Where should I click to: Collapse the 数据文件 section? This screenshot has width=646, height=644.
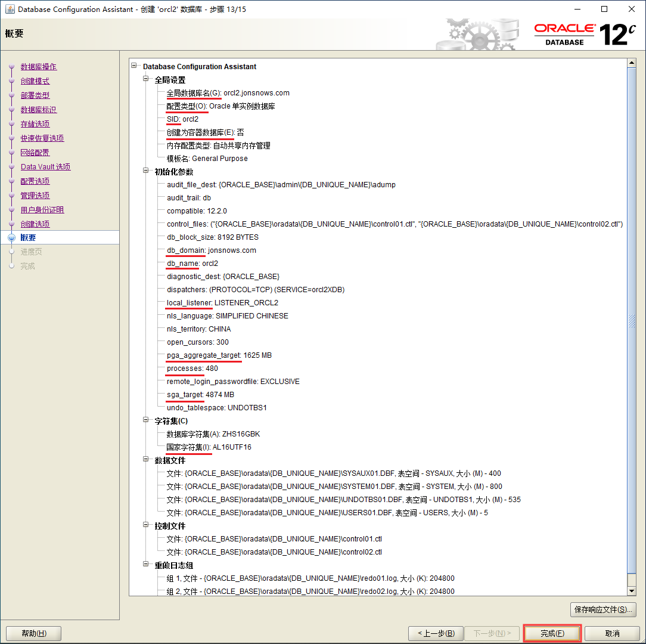coord(146,460)
